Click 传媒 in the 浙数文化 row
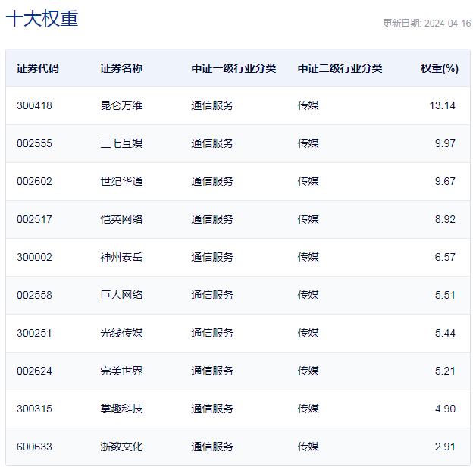Image resolution: width=476 pixels, height=467 pixels. coord(308,447)
